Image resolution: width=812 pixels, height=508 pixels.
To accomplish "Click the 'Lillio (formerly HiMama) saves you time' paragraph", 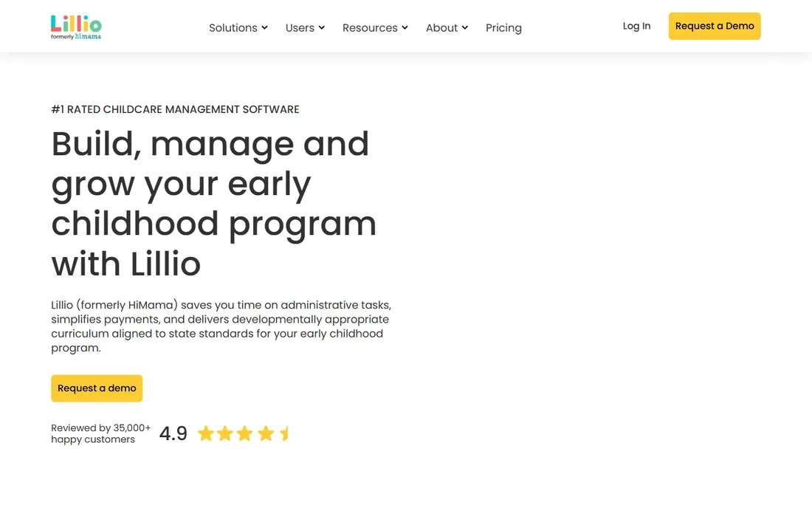I will [221, 326].
